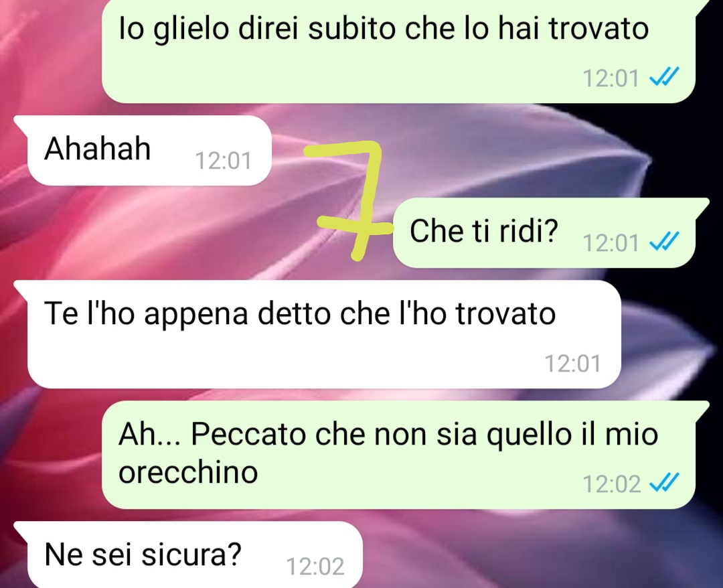Click the word 'orecchino' in green bubble
723x588 pixels.
pyautogui.click(x=188, y=472)
